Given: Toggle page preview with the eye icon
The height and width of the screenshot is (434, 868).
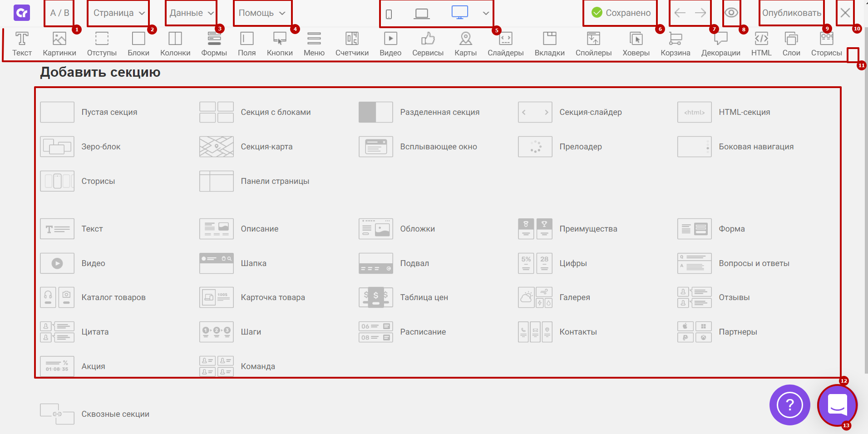Looking at the screenshot, I should [731, 13].
